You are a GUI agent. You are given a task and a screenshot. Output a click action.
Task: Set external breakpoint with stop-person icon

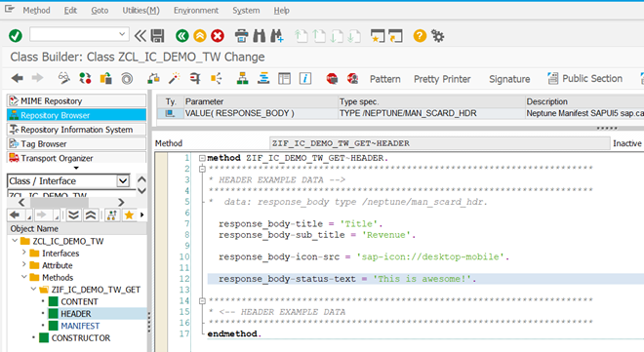352,78
